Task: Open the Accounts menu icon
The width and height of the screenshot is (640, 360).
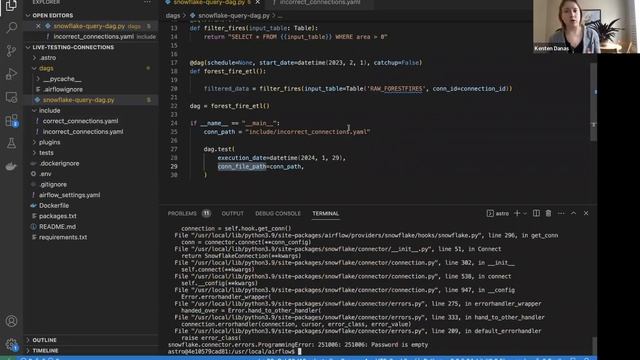Action: click(x=11, y=321)
